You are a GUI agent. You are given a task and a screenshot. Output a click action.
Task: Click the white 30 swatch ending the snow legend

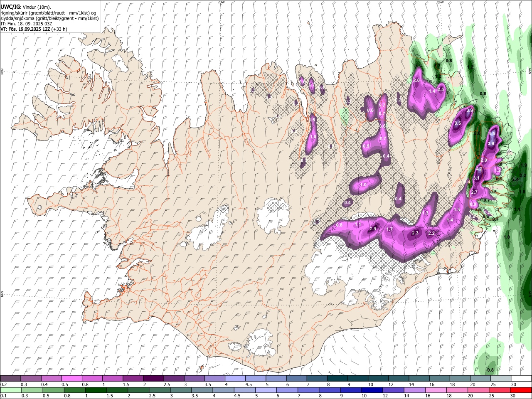click(x=522, y=378)
